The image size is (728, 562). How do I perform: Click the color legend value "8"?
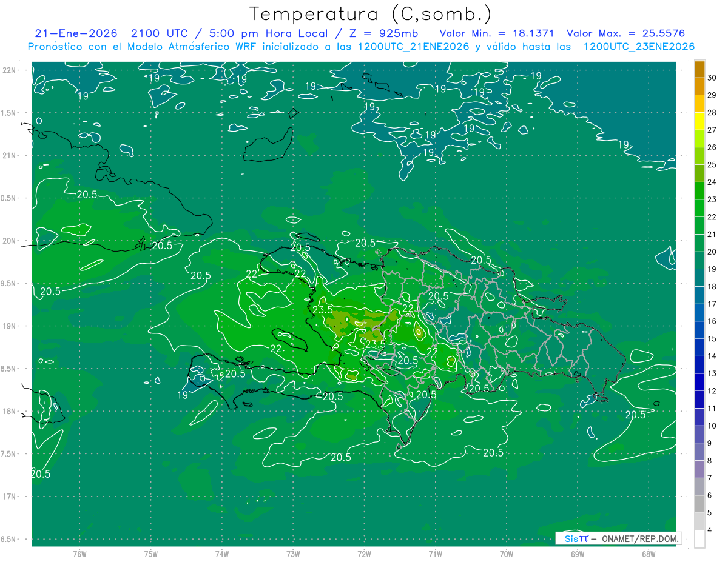(711, 461)
